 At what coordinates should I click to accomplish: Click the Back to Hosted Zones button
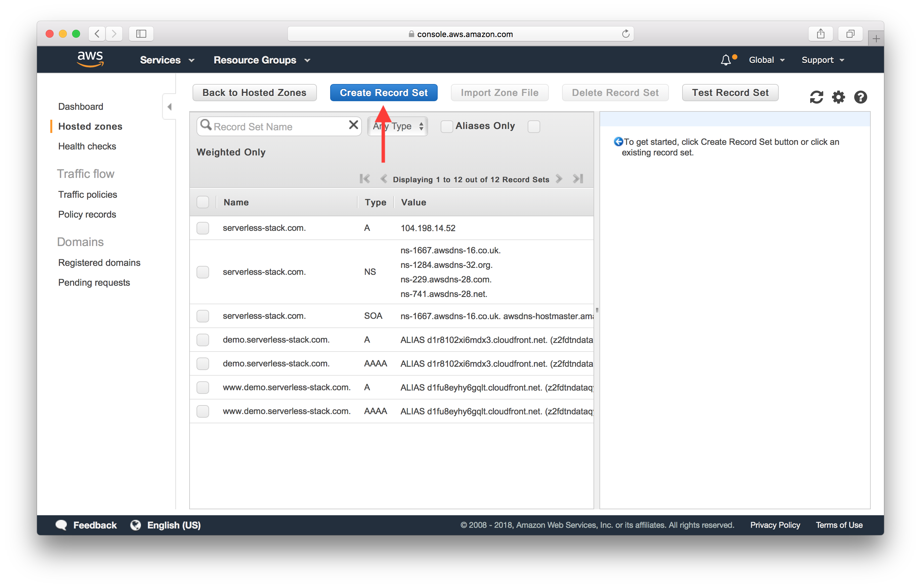point(254,93)
